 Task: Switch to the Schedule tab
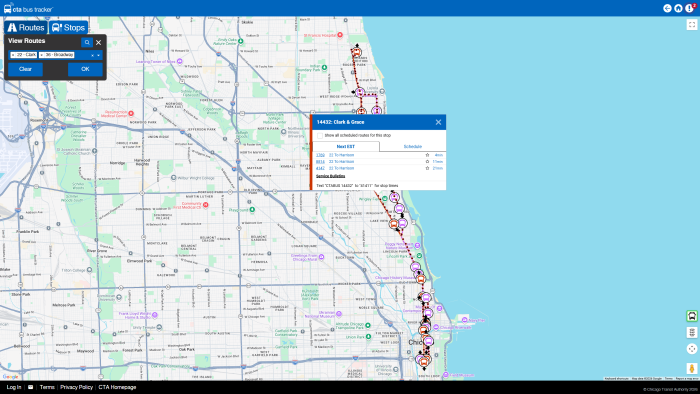coord(412,146)
